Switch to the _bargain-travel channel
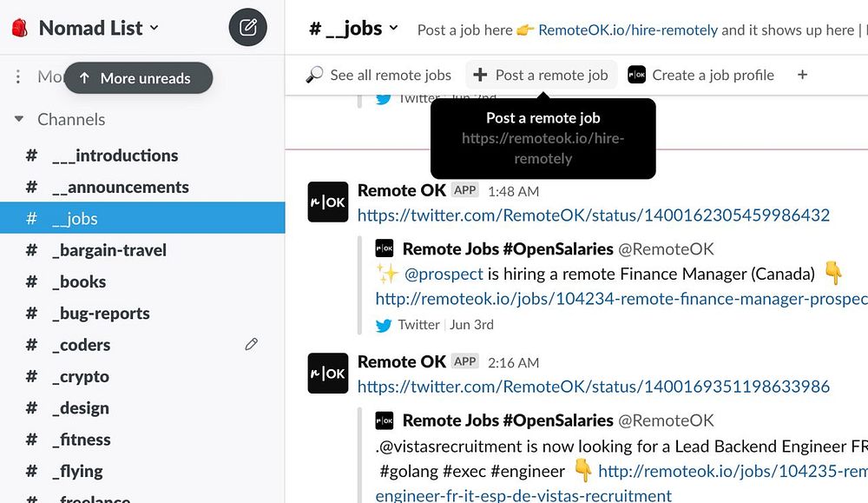This screenshot has height=503, width=868. [108, 250]
